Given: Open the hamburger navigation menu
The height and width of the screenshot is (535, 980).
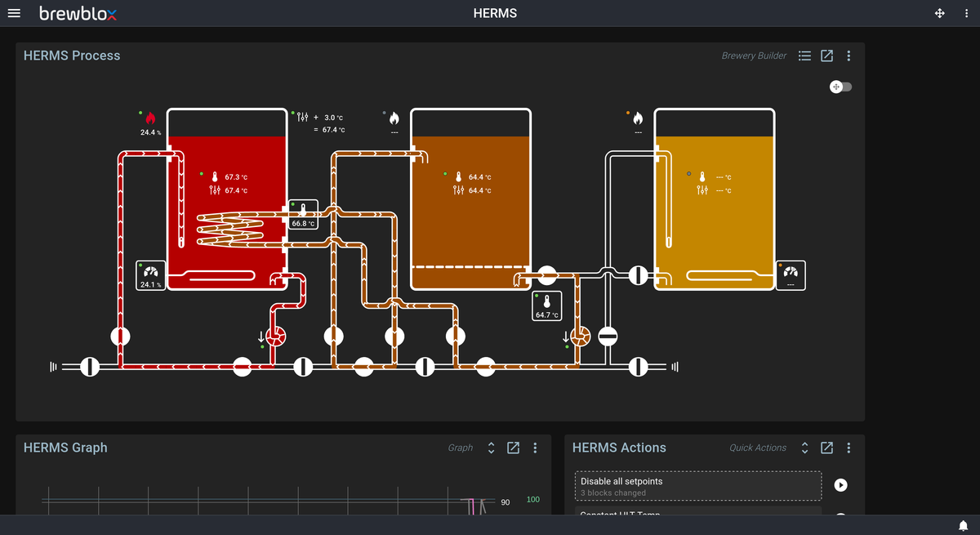Looking at the screenshot, I should (14, 13).
